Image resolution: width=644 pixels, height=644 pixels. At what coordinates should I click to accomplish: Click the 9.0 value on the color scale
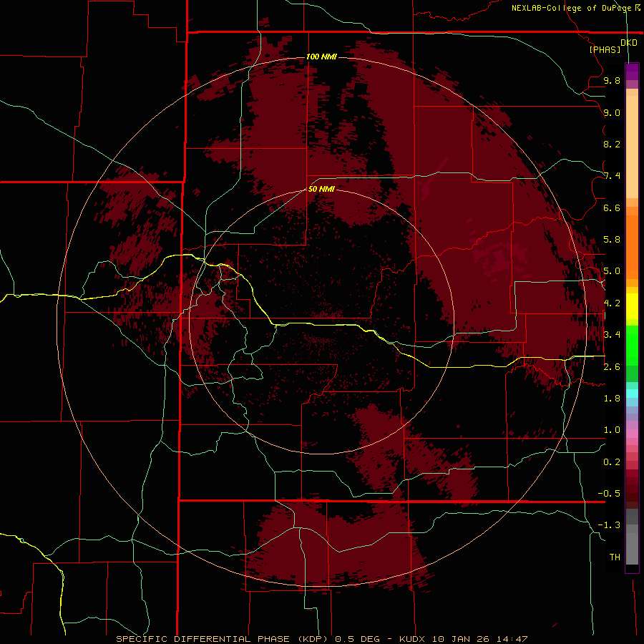point(612,112)
